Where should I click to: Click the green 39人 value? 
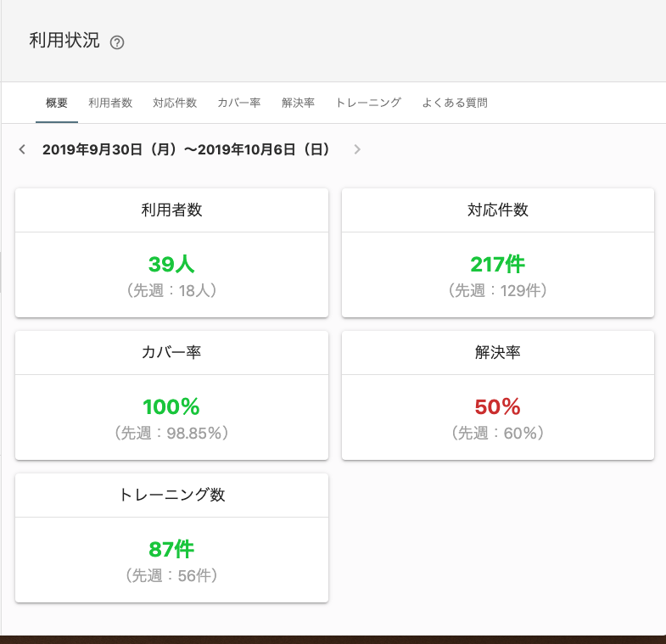point(171,265)
